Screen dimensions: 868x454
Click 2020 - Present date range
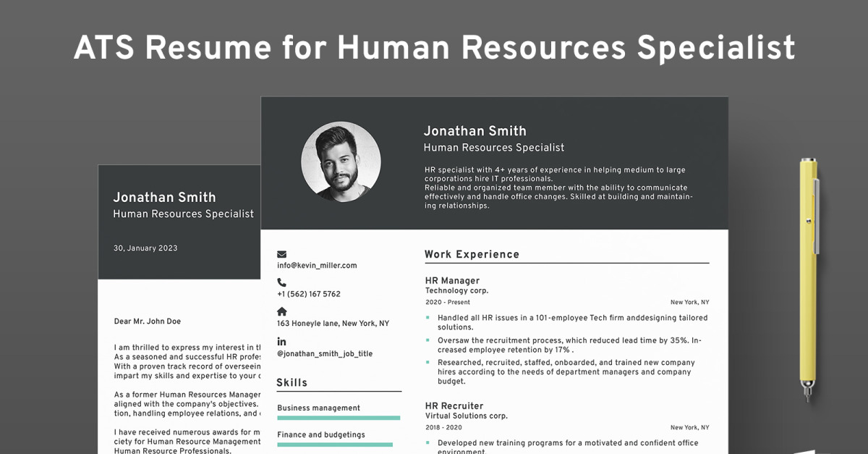448,303
